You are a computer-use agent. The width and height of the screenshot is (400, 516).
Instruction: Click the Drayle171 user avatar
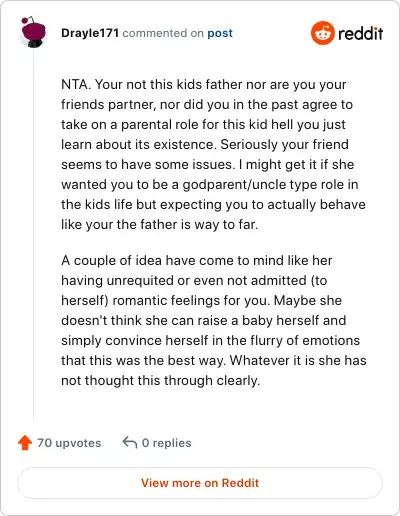pyautogui.click(x=33, y=32)
